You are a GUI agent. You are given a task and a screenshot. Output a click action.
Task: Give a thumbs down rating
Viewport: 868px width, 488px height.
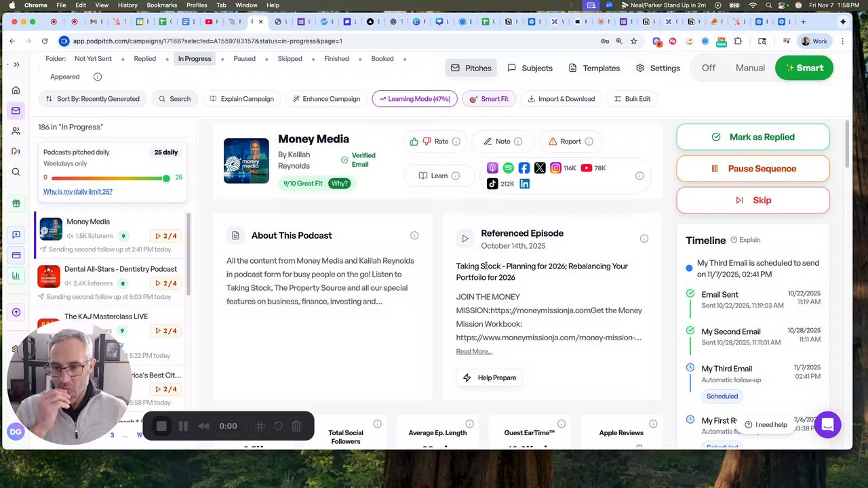click(x=427, y=142)
